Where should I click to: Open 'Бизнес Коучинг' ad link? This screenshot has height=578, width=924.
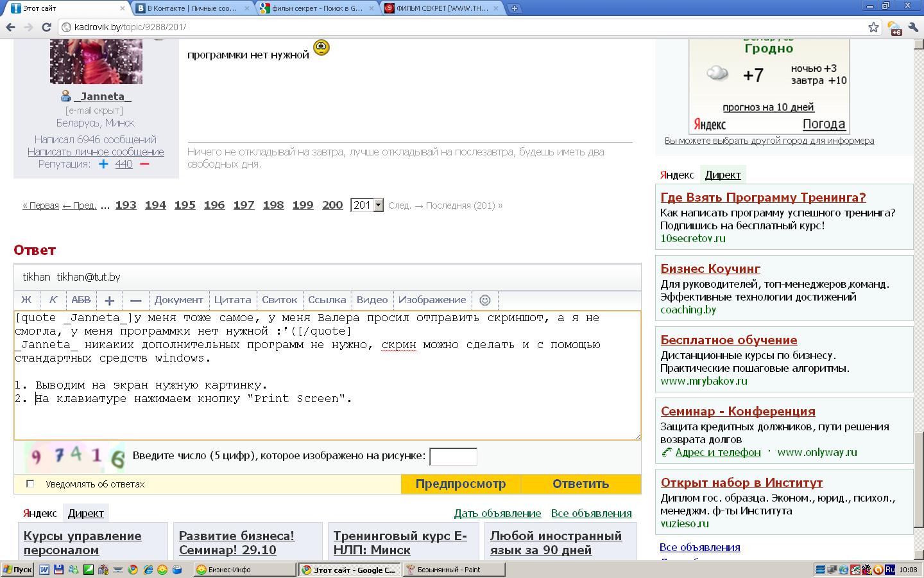tap(710, 268)
